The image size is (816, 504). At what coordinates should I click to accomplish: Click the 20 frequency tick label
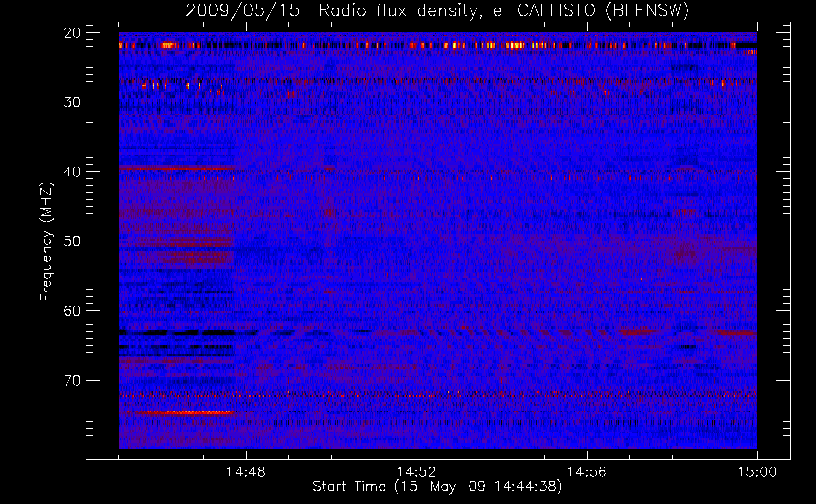73,33
